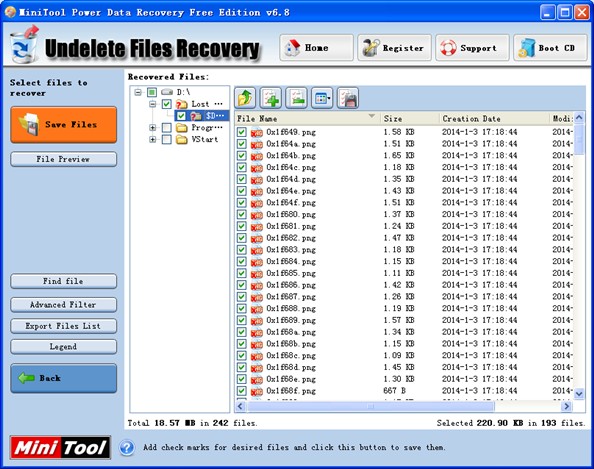Click the remove files green minus toolbar icon
The image size is (594, 469).
[x=296, y=98]
